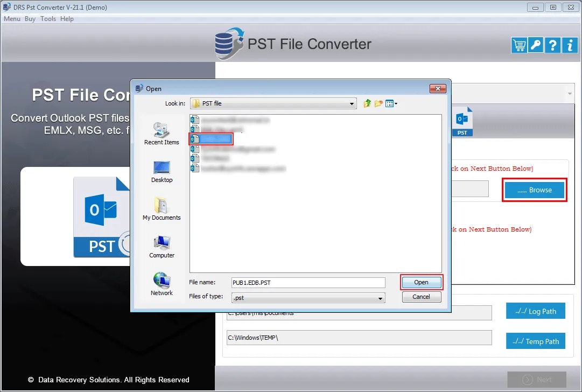Click the info about icon
The height and width of the screenshot is (392, 582).
pos(570,46)
